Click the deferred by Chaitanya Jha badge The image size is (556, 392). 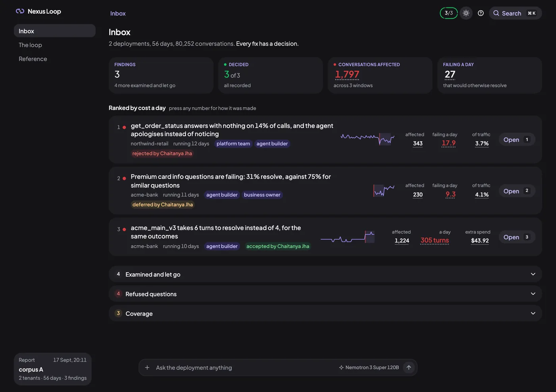[162, 204]
